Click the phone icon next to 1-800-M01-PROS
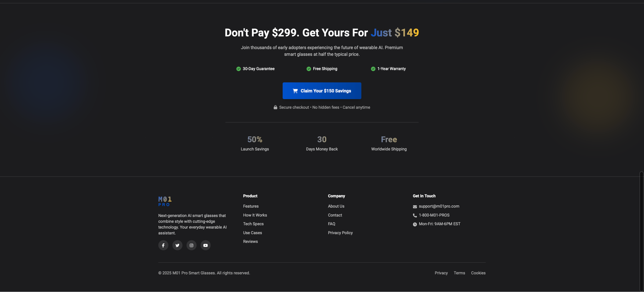The width and height of the screenshot is (644, 292). click(415, 215)
